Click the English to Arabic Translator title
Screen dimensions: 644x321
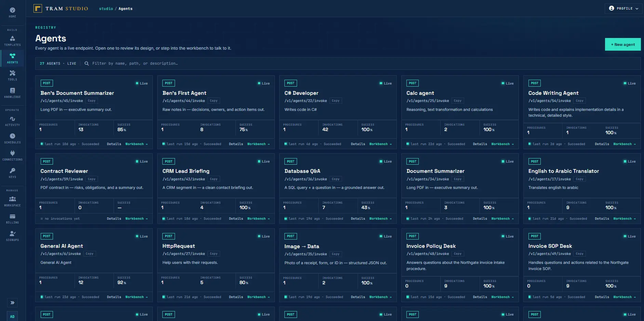(564, 171)
